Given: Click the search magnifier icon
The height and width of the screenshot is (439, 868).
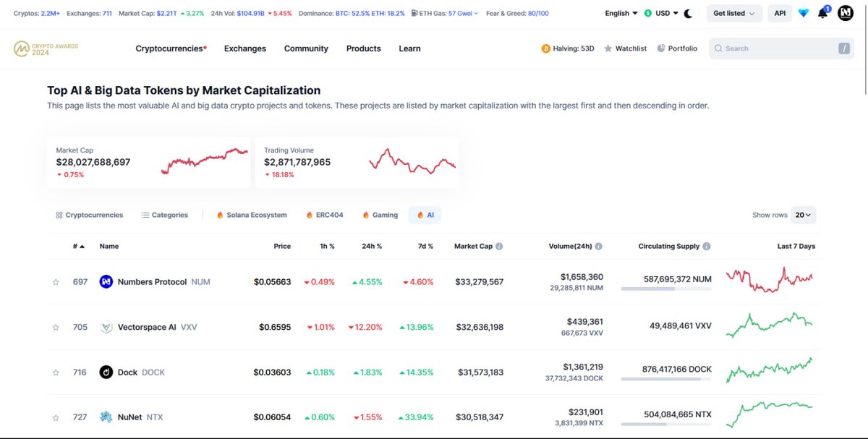Looking at the screenshot, I should 718,48.
